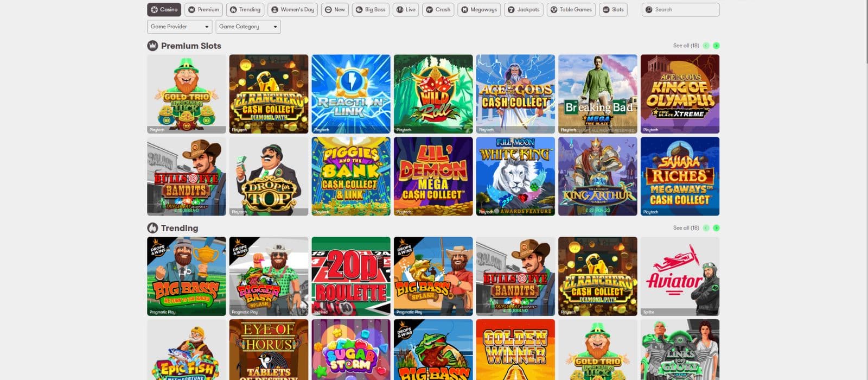Open the Wild Roll game
Screen dimensions: 868x380
433,94
